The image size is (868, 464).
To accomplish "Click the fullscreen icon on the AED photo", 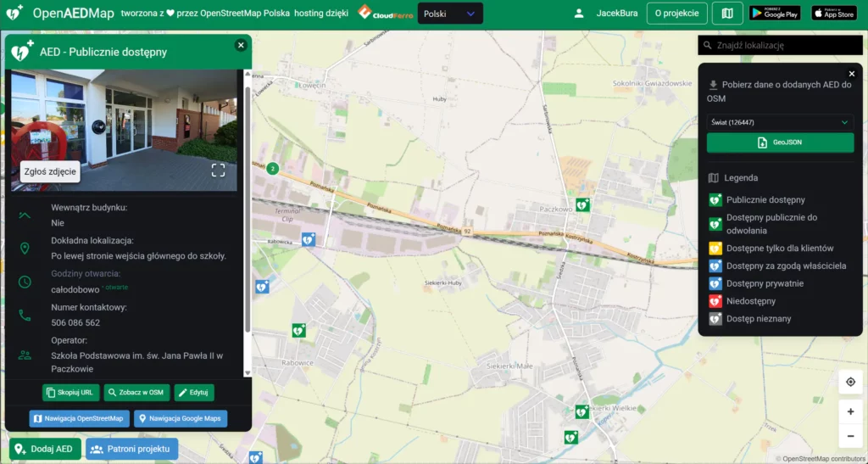I will click(x=218, y=171).
